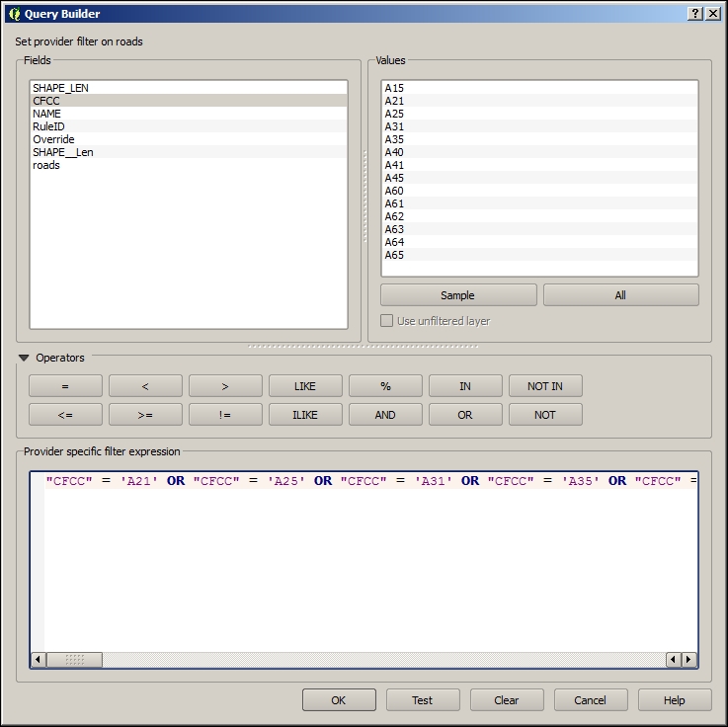
Task: Pick value A25 in Values list
Action: tap(540, 114)
